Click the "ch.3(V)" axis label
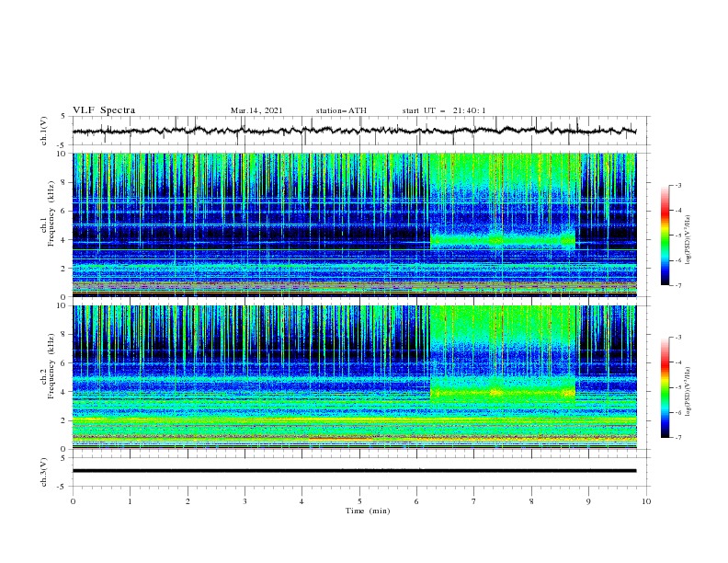Image resolution: width=728 pixels, height=563 pixels. tap(44, 472)
